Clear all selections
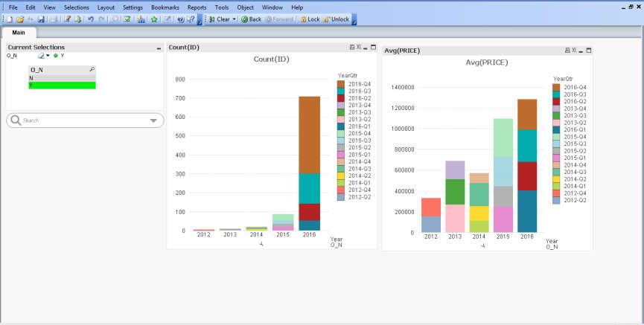The width and height of the screenshot is (644, 325). coord(220,19)
